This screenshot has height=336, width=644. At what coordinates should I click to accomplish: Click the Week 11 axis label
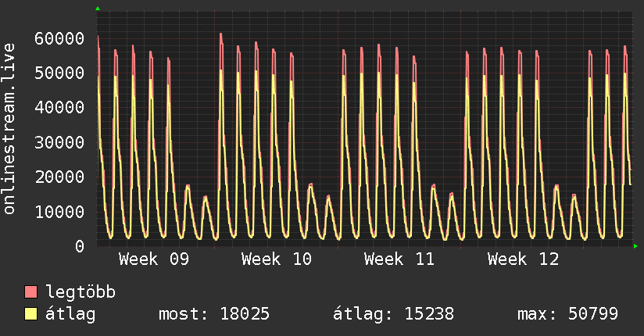coord(399,259)
